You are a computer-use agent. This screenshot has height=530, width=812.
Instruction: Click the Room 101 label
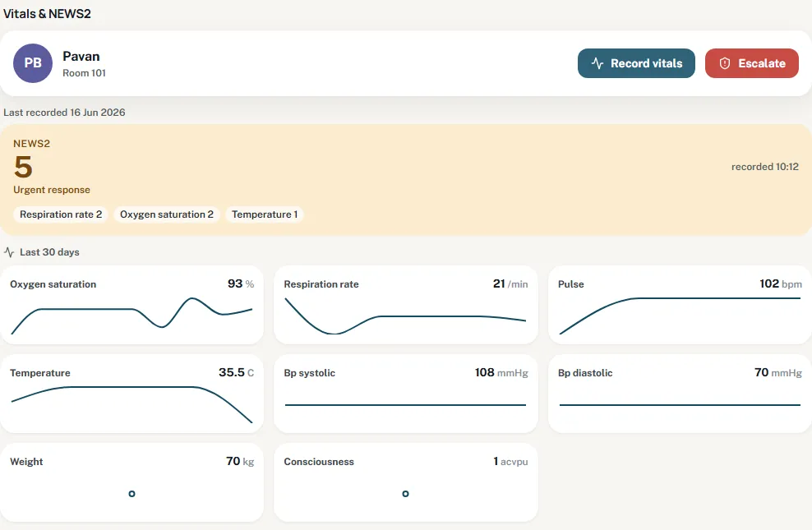(84, 73)
